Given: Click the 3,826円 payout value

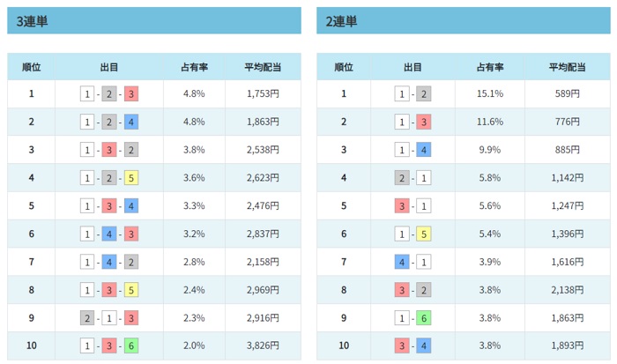Looking at the screenshot, I should (x=263, y=345).
